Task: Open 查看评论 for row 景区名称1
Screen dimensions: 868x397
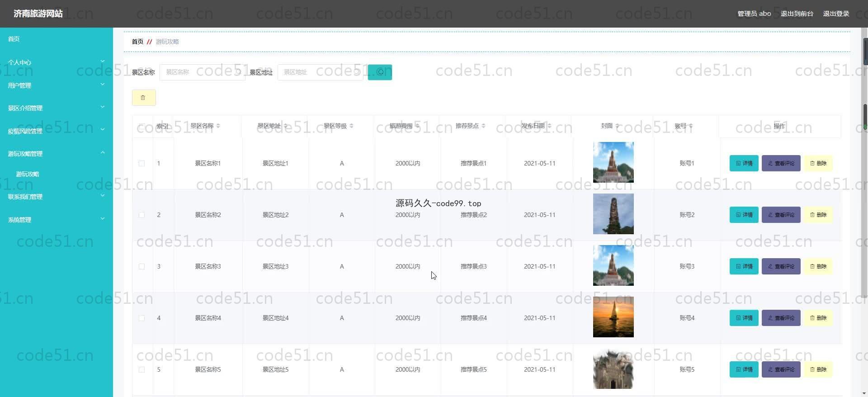Action: (x=781, y=163)
